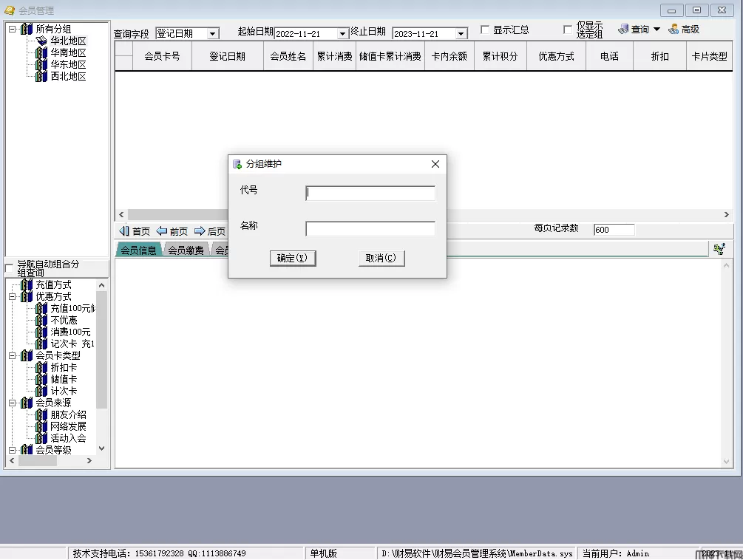Click the 计次卡 item icon
Viewport: 743px width, 560px height.
pos(41,392)
